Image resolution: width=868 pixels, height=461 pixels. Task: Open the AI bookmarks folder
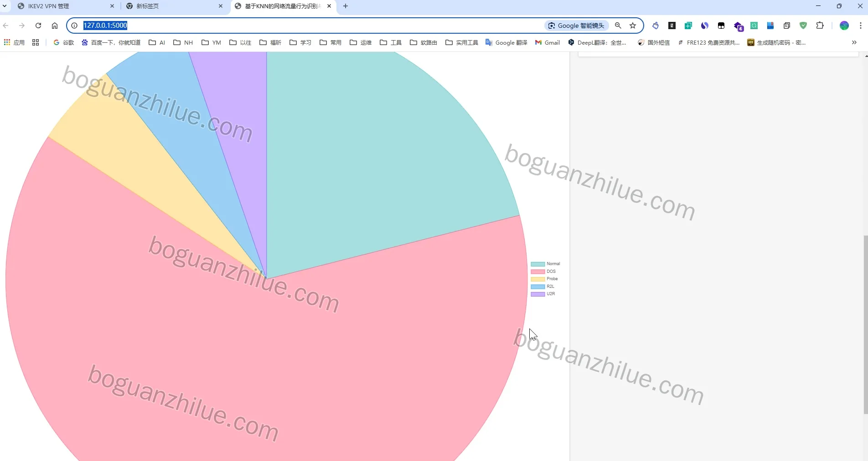point(157,42)
